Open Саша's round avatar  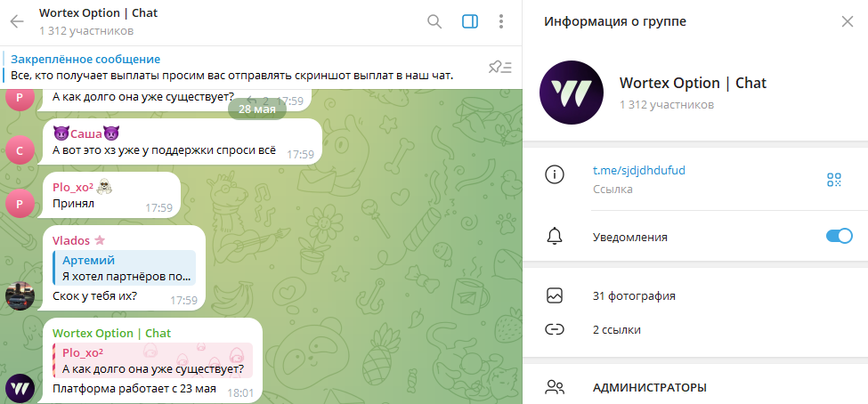20,149
